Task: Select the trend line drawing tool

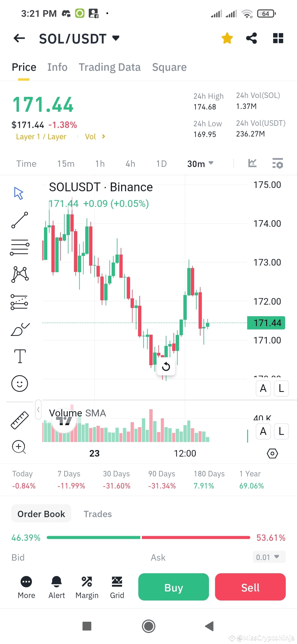Action: [x=19, y=220]
